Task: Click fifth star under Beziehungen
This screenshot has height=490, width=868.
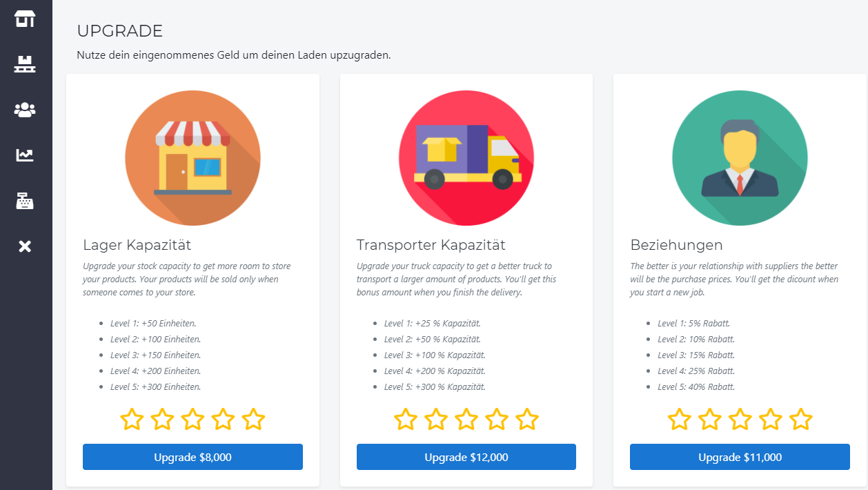Action: [x=801, y=419]
